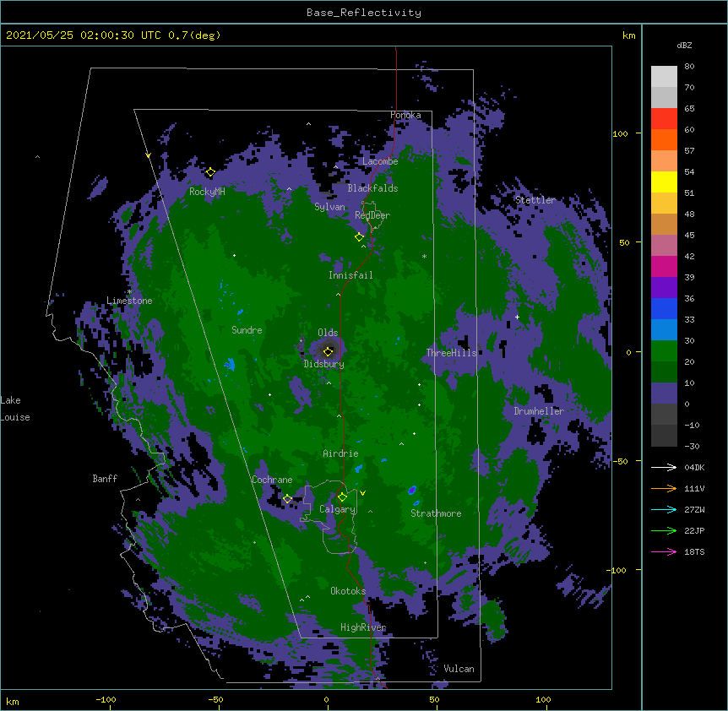This screenshot has height=711, width=728.
Task: Click the RockyMH label
Action: point(207,192)
